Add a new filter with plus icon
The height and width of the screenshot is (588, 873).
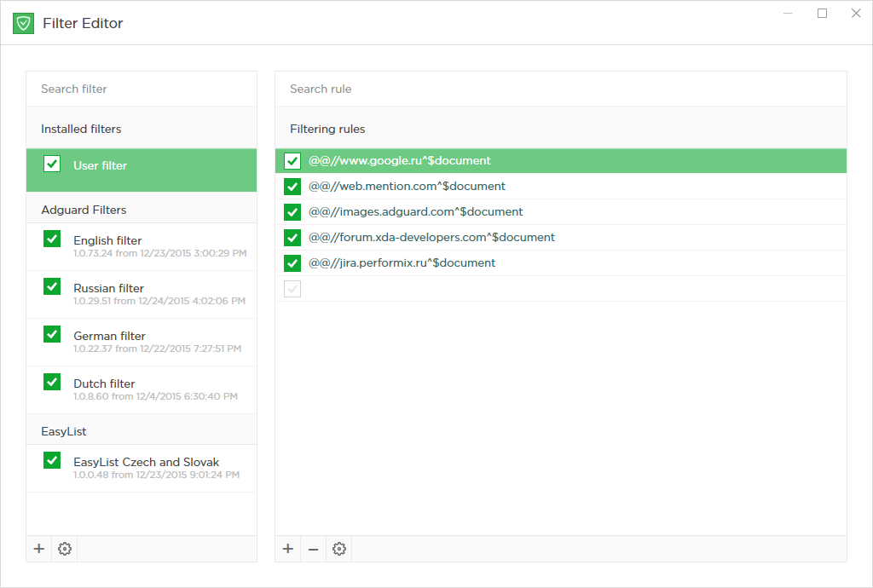click(39, 549)
